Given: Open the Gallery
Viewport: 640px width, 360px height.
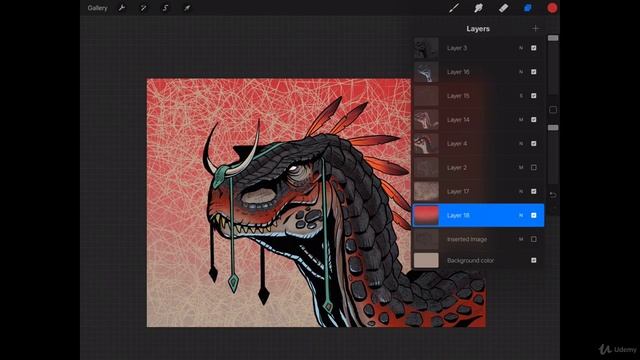Looking at the screenshot, I should coord(97,8).
